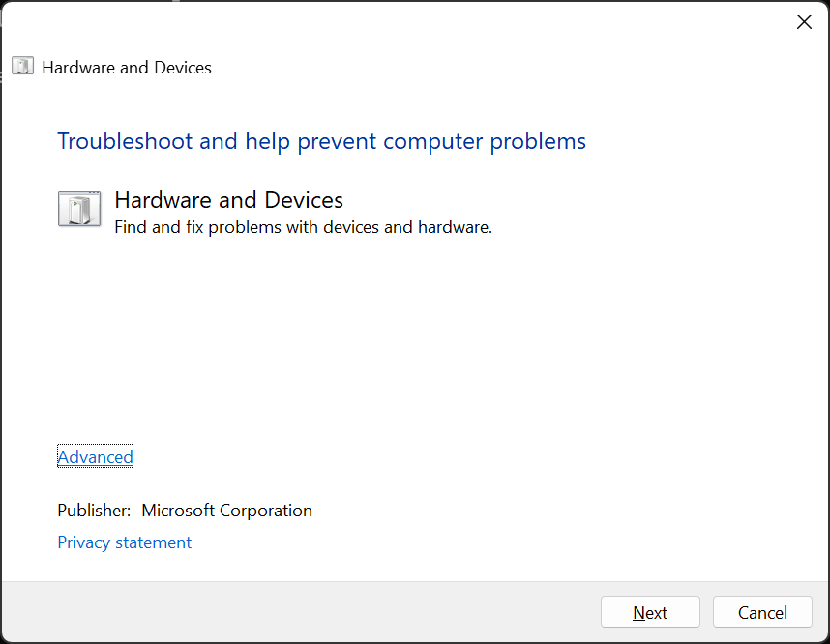This screenshot has width=830, height=644.
Task: Click the large Hardware and Devices troubleshooter icon
Action: click(x=79, y=209)
